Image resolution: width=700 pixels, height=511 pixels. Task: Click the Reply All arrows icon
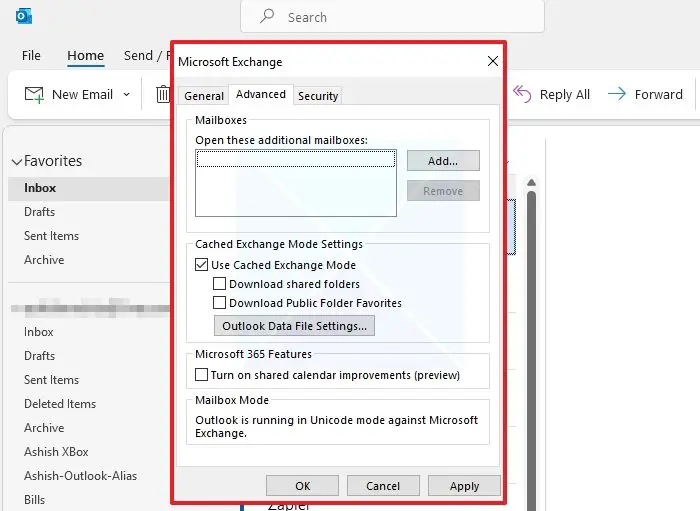coord(522,94)
